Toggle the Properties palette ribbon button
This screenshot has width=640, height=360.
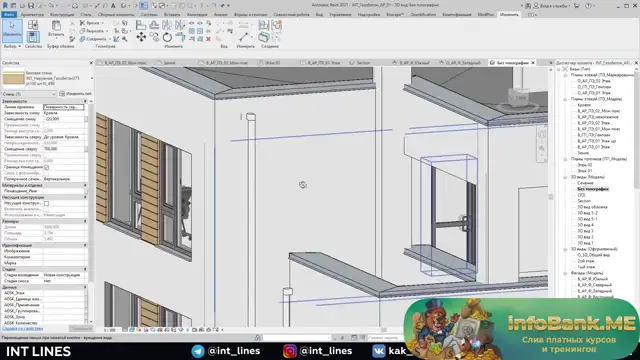tap(33, 36)
